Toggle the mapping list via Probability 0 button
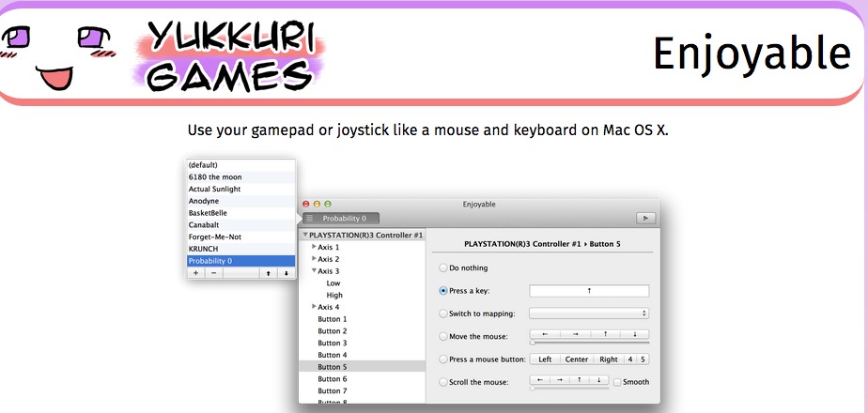The width and height of the screenshot is (868, 413). point(341,219)
